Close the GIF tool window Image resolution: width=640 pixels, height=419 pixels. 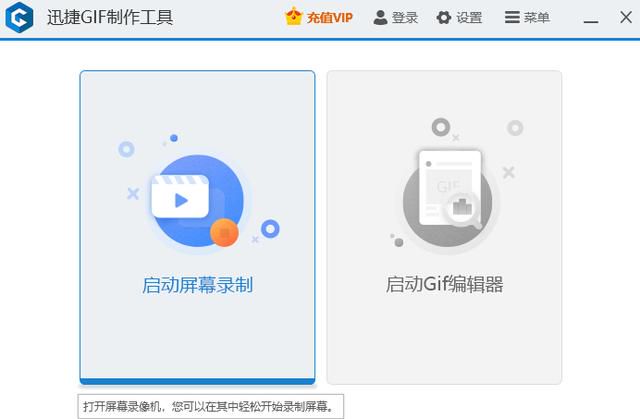(x=626, y=18)
